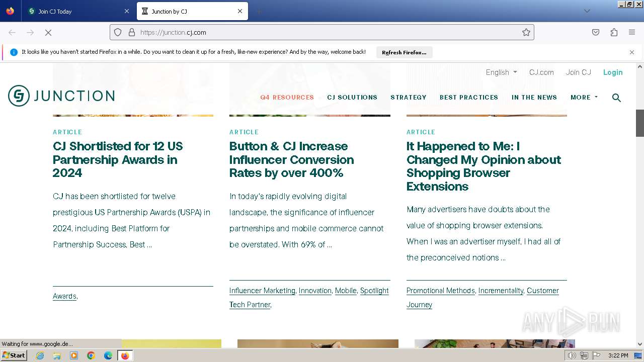Expand the English language dropdown

point(501,72)
